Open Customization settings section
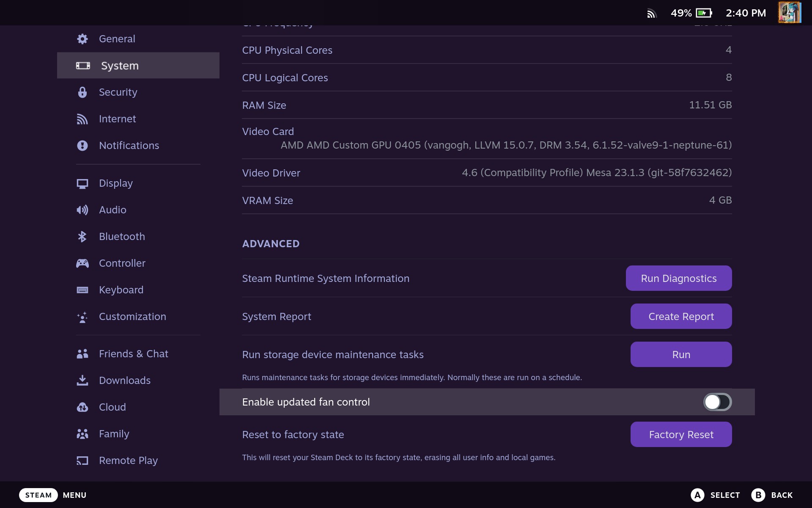The image size is (812, 508). click(138, 317)
